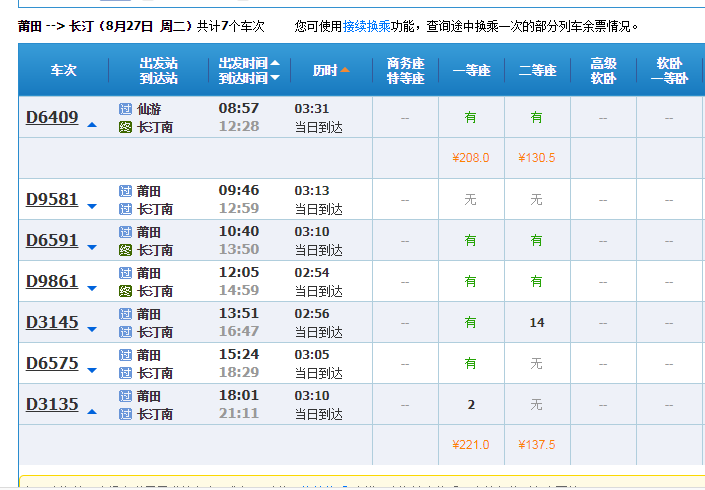Click the 过 icon beside 莆田 in D9581 row
Image resolution: width=705 pixels, height=490 pixels.
point(125,191)
